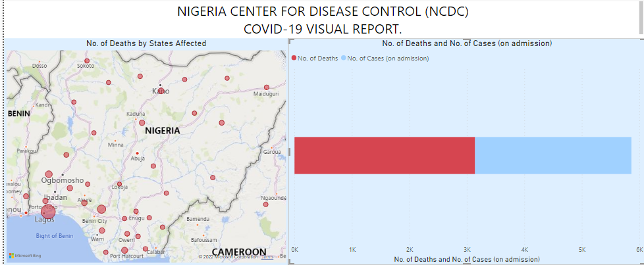Select the death bubble near Maiduguri
Screen dimensions: 644x265
click(267, 87)
